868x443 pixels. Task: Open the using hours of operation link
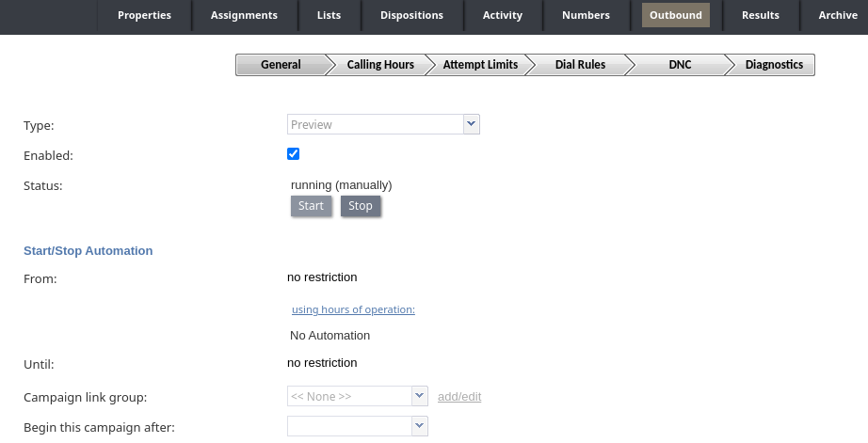point(353,309)
